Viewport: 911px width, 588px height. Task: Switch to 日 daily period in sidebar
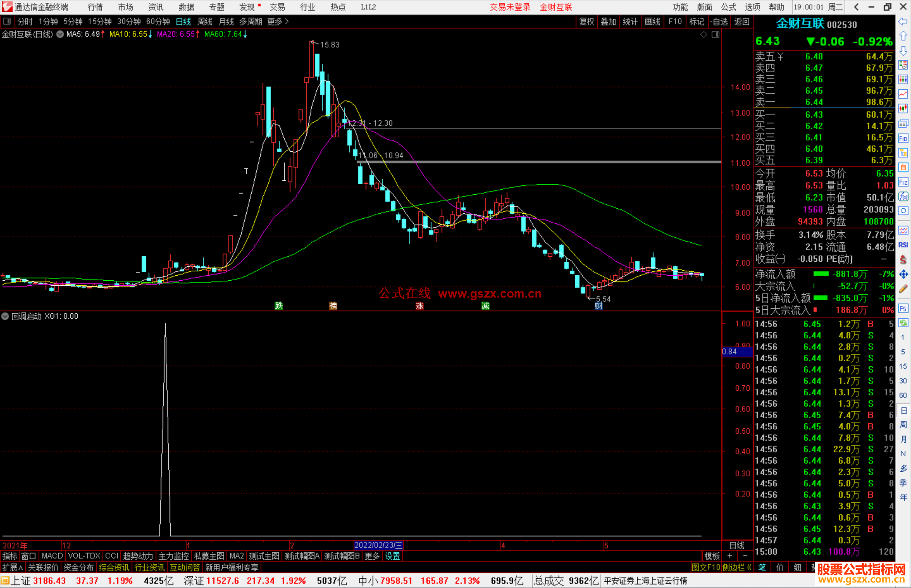(903, 410)
